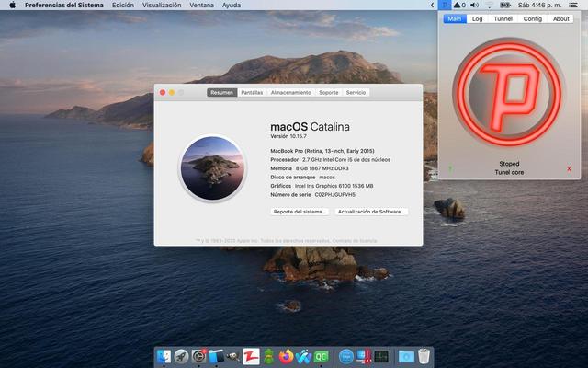Click the macos startup disk value
The image size is (588, 368).
pyautogui.click(x=327, y=177)
